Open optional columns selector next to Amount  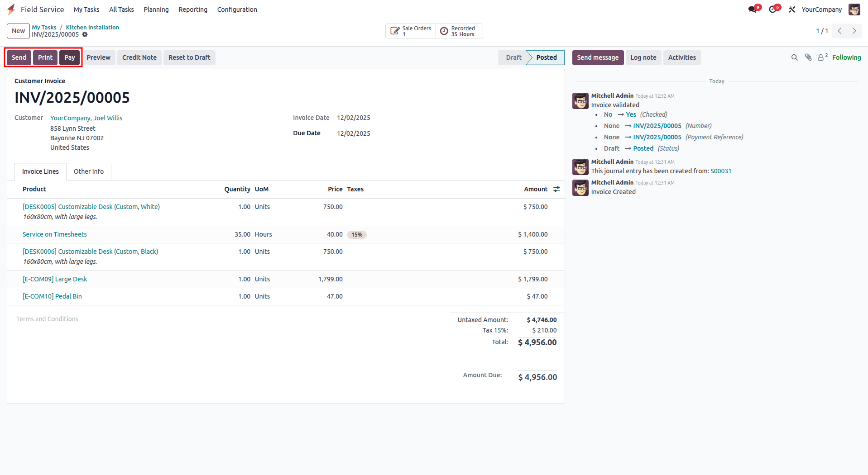(x=556, y=189)
